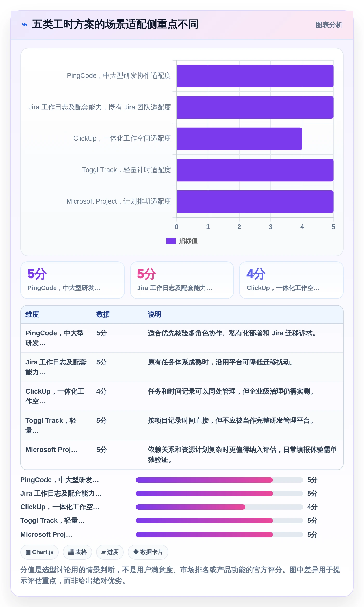The height and width of the screenshot is (607, 364).
Task: Click the Jira 工作日志及配套能力 axis label
Action: pos(100,107)
